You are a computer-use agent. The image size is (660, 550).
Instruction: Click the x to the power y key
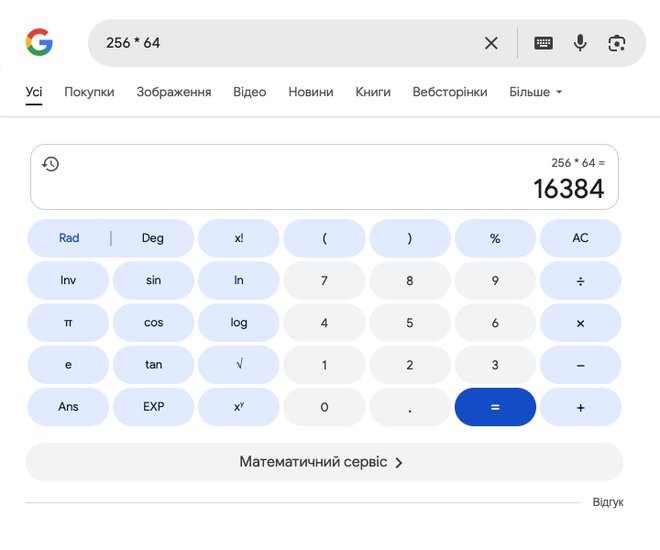click(x=239, y=407)
